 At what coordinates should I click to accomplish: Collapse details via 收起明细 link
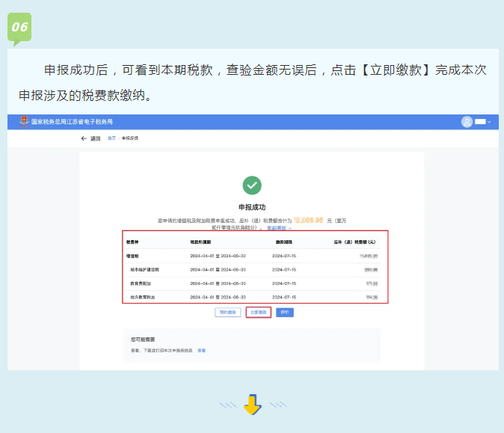tap(278, 227)
